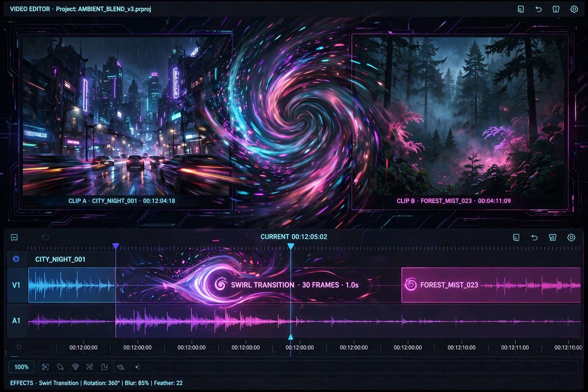This screenshot has width=588, height=392.
Task: Click the swirl icon on SWIRL TRANSITION clip
Action: [x=221, y=285]
